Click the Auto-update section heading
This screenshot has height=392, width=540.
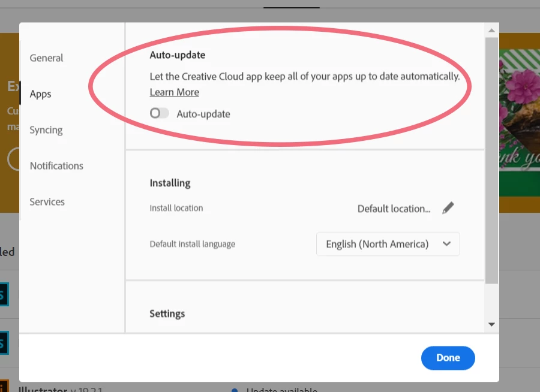178,55
